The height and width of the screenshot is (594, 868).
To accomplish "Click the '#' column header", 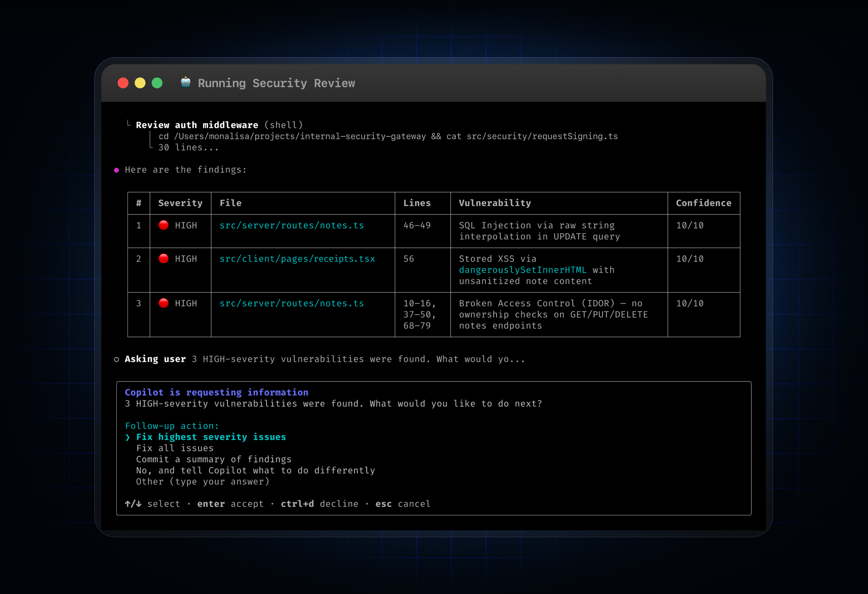I will tap(138, 203).
